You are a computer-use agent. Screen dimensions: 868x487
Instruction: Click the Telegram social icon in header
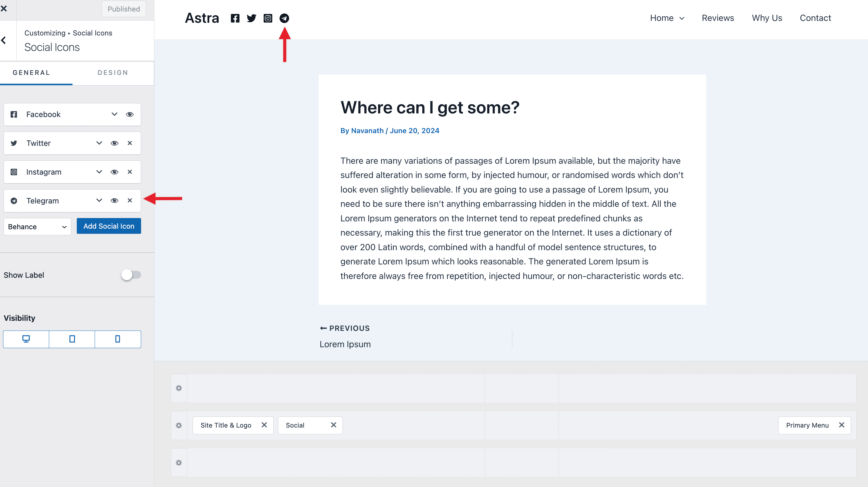pos(284,18)
